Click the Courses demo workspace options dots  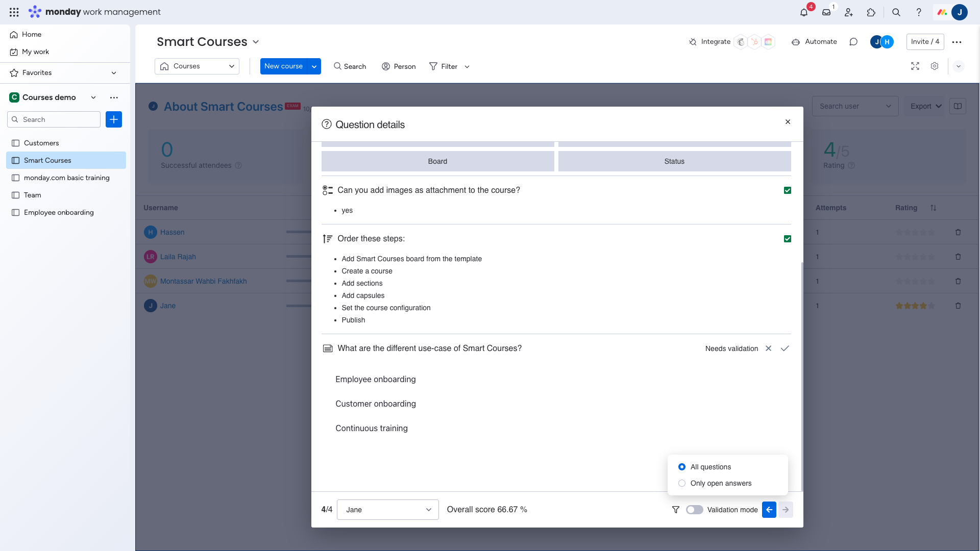pos(114,97)
